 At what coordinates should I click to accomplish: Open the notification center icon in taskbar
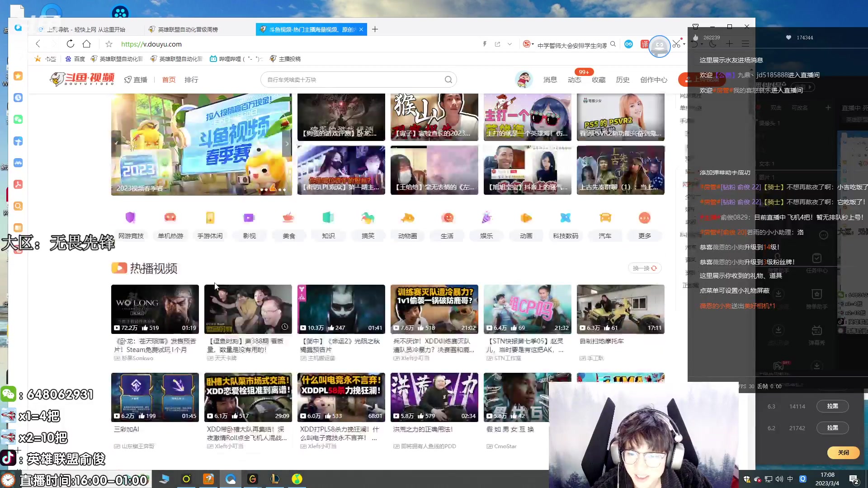[x=854, y=479]
